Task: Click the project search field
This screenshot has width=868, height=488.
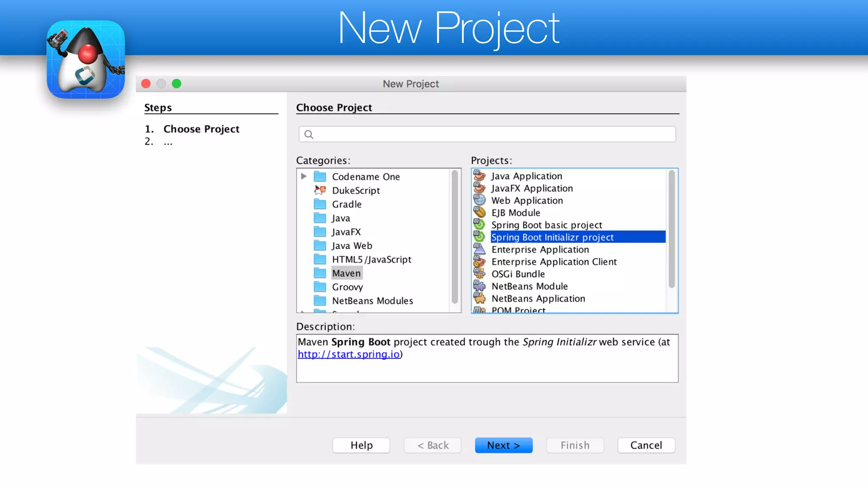Action: click(x=487, y=134)
